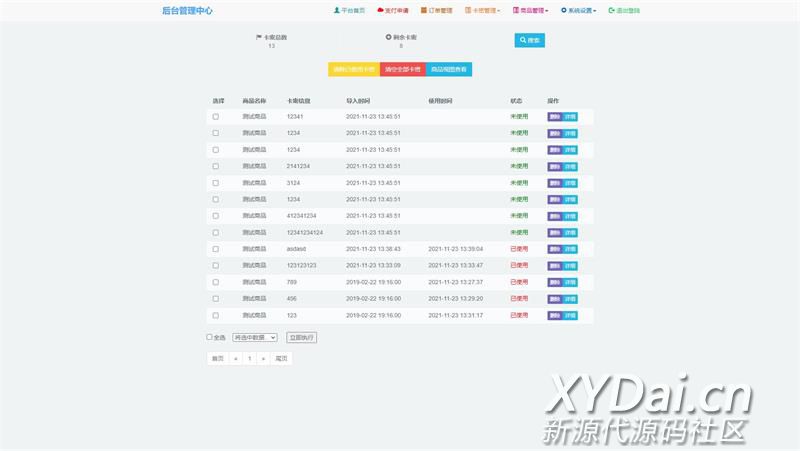800x451 pixels.
Task: Click the 平台首页 user icon in navbar
Action: pyautogui.click(x=337, y=11)
